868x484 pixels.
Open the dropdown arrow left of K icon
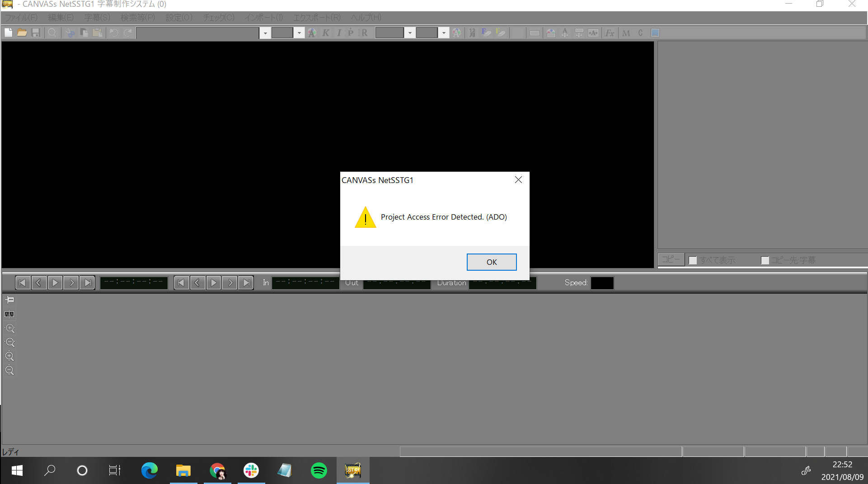pyautogui.click(x=299, y=33)
